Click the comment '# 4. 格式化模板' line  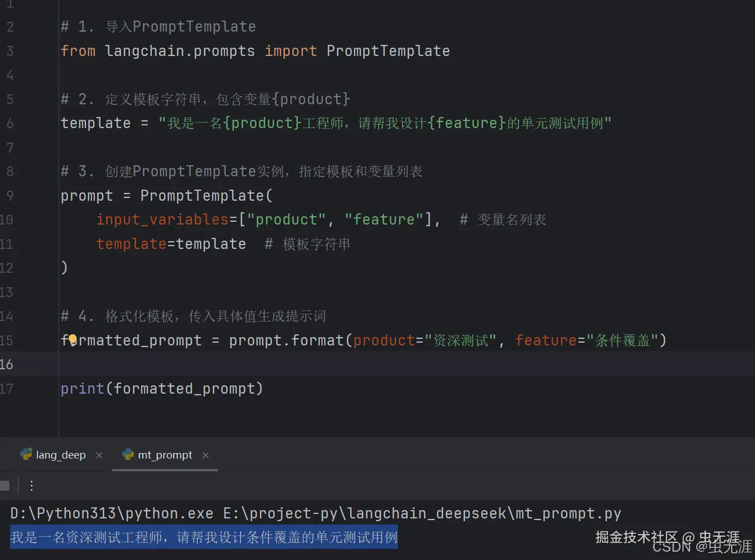[x=193, y=316]
